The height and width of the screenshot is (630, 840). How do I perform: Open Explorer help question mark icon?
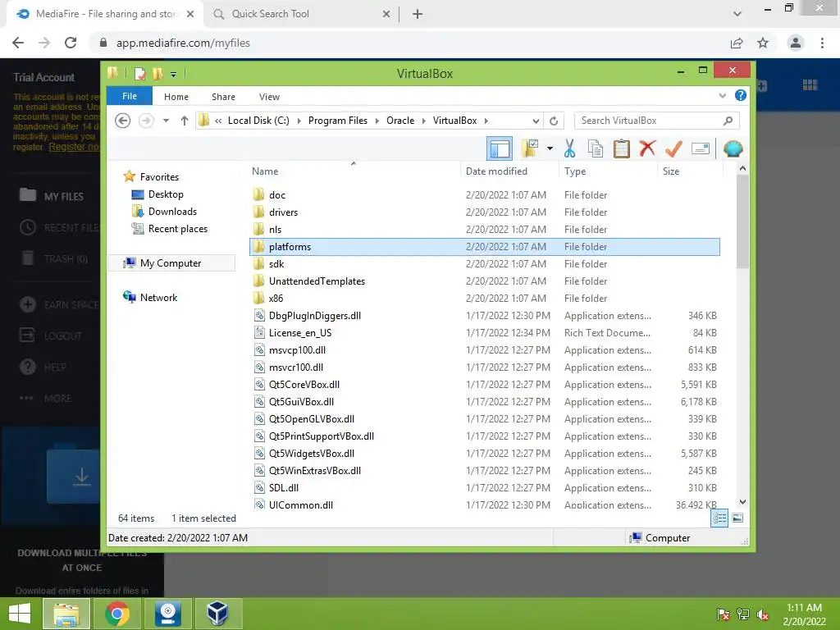coord(741,95)
